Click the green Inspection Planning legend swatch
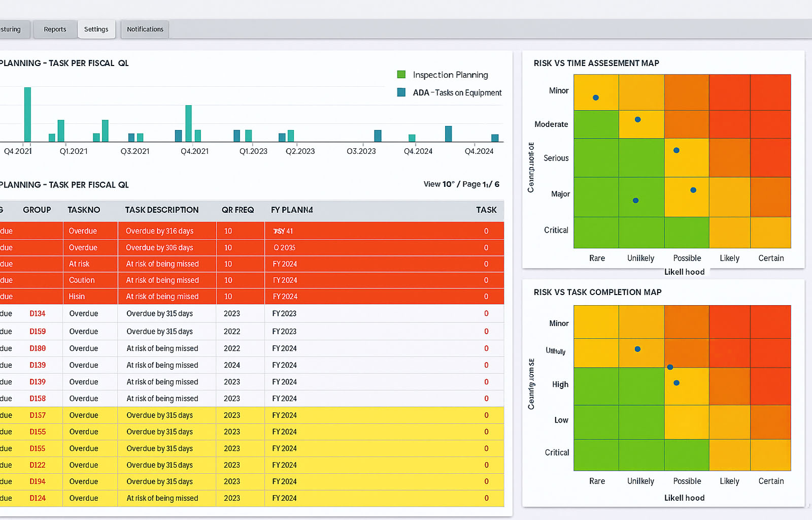Image resolution: width=812 pixels, height=520 pixels. 401,75
